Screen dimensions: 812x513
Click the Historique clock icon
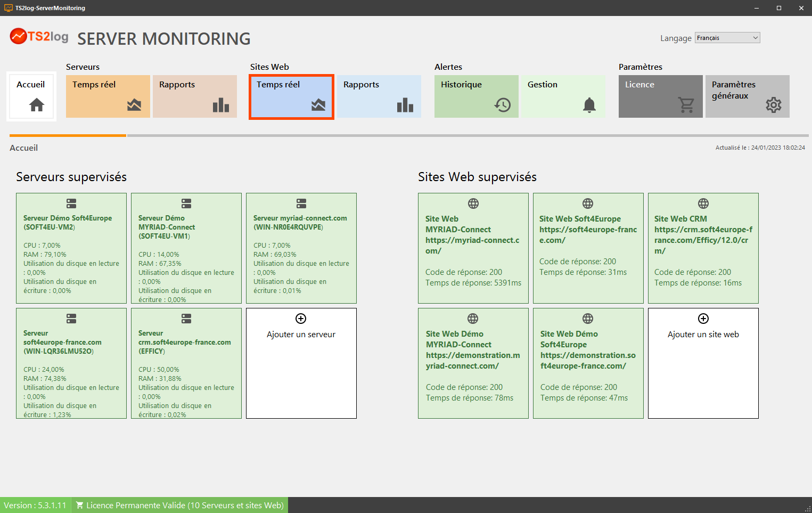pos(502,105)
